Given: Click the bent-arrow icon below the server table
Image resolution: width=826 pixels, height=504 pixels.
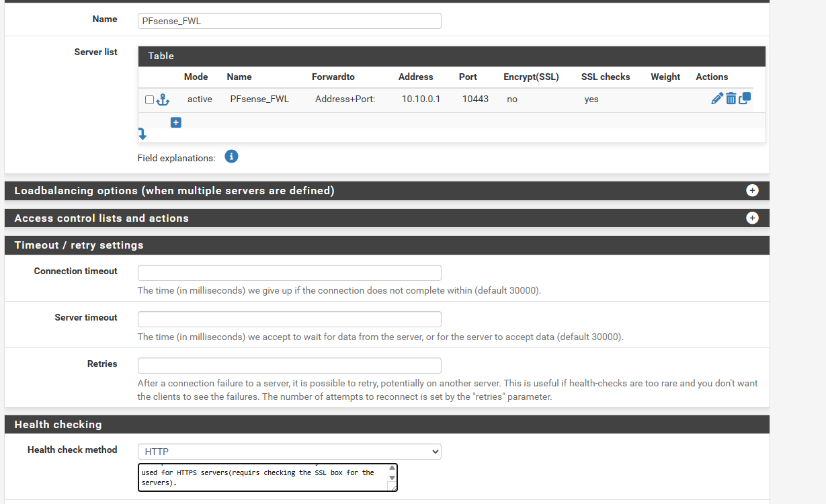Looking at the screenshot, I should 142,134.
